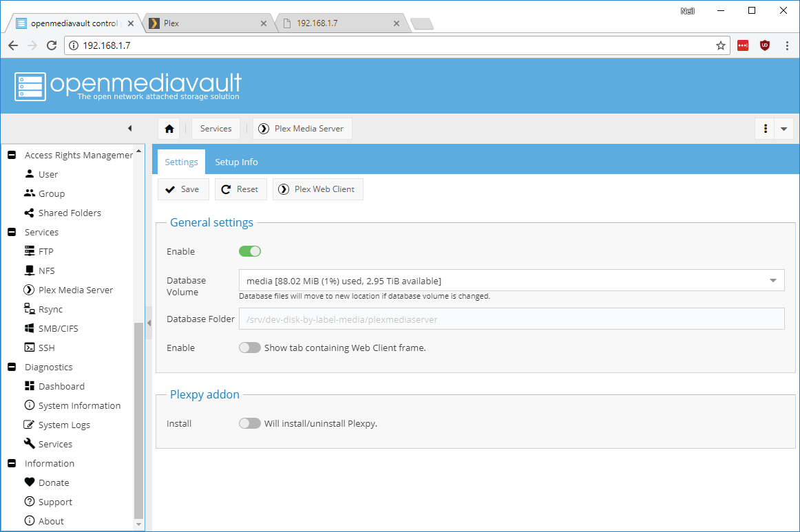Click the Group icon in sidebar
Image resolution: width=800 pixels, height=532 pixels.
point(30,193)
